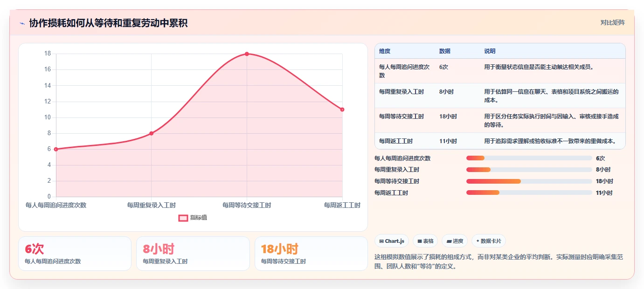Click the 6次 value in the table
The image size is (644, 289).
pyautogui.click(x=443, y=67)
